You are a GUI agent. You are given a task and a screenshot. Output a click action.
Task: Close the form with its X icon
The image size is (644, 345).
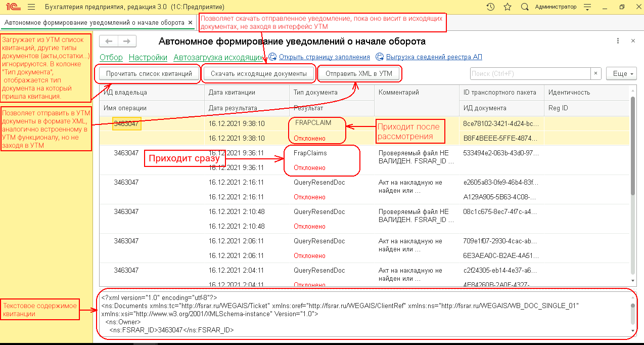click(633, 41)
